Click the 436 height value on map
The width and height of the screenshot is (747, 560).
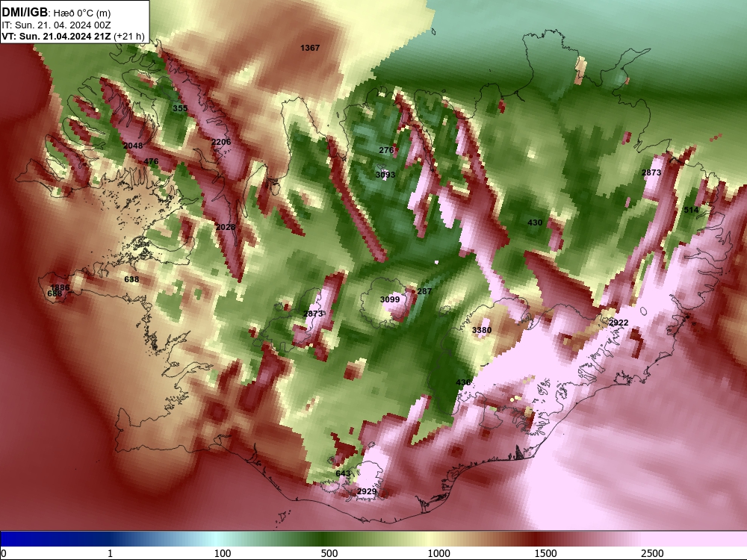pos(464,382)
